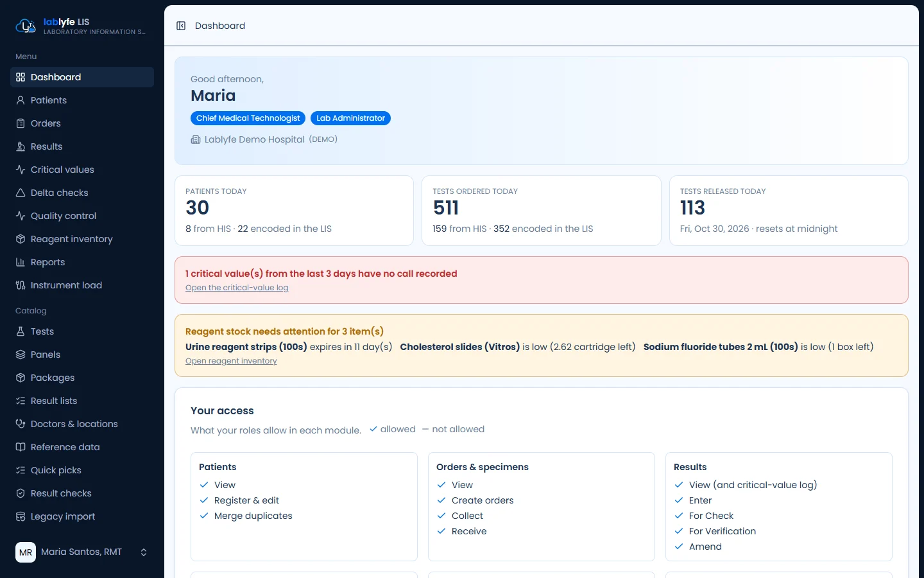The width and height of the screenshot is (924, 578).
Task: Click the Tests Released Today count 113
Action: (x=692, y=208)
